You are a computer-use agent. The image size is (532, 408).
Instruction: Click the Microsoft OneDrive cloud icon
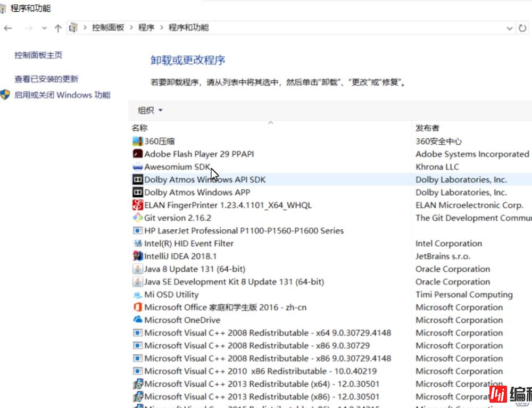138,320
